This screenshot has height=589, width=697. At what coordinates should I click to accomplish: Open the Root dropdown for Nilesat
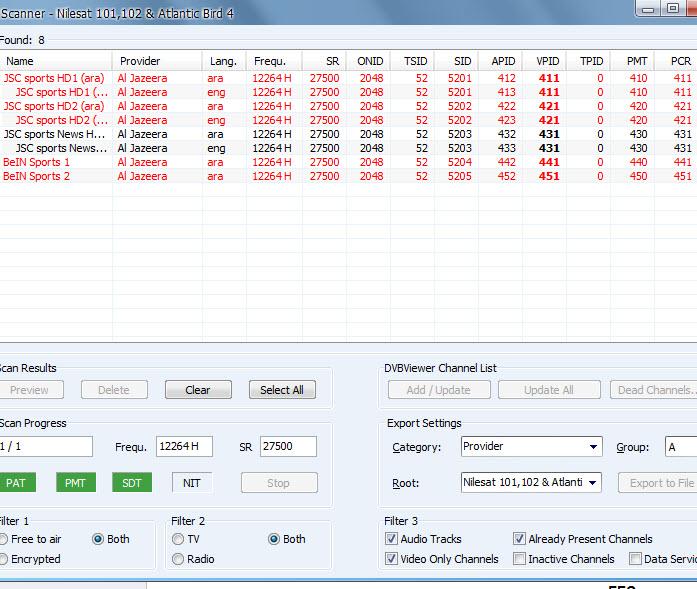[x=531, y=483]
